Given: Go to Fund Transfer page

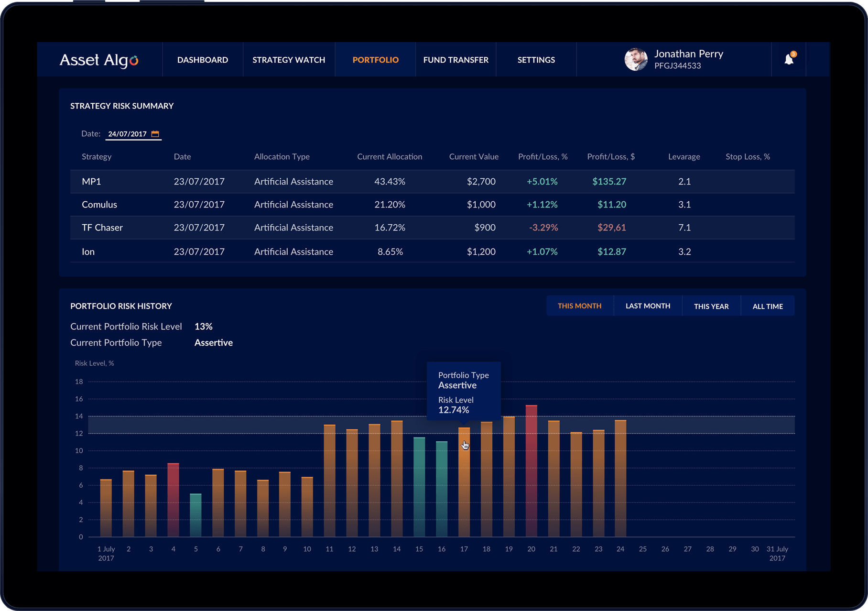Looking at the screenshot, I should point(456,60).
